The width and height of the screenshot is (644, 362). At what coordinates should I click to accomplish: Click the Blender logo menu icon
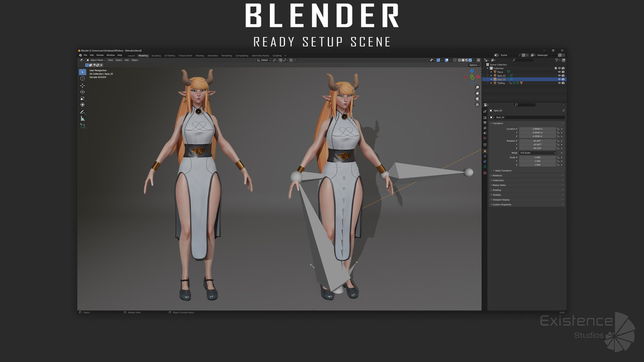80,55
